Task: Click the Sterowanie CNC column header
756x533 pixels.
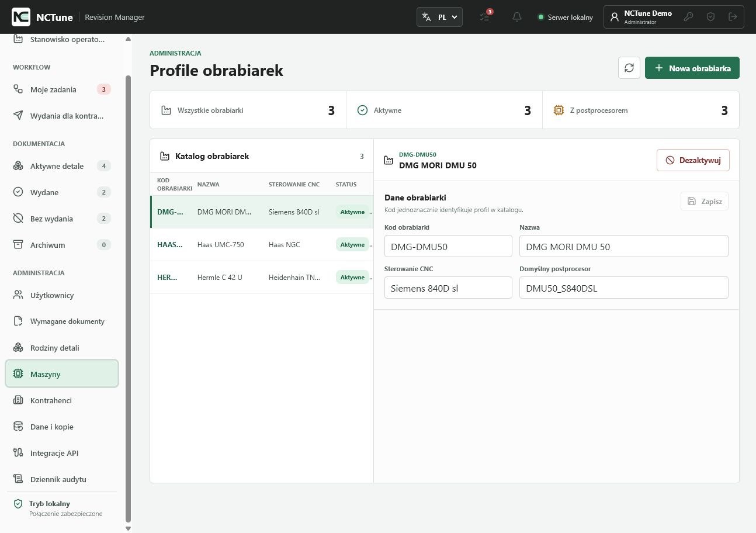Action: [294, 185]
